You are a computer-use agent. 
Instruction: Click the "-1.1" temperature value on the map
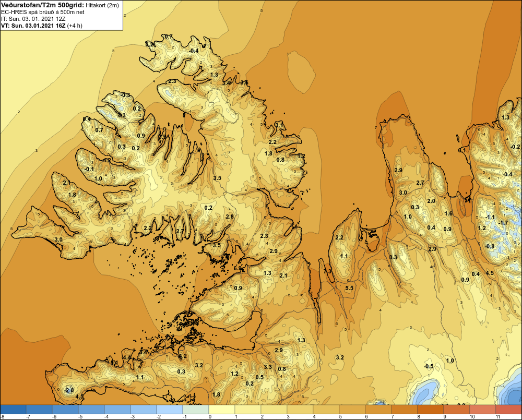[490, 218]
